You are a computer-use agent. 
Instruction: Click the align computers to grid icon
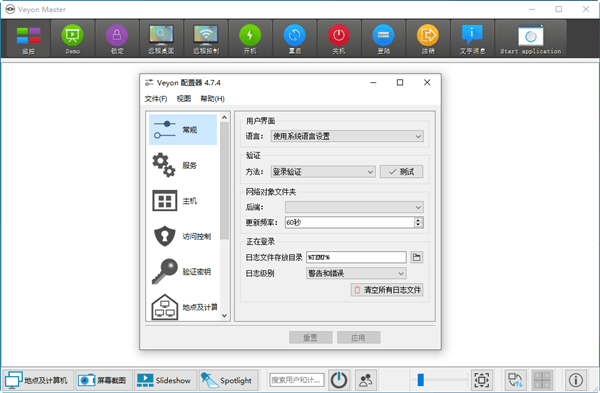point(542,380)
